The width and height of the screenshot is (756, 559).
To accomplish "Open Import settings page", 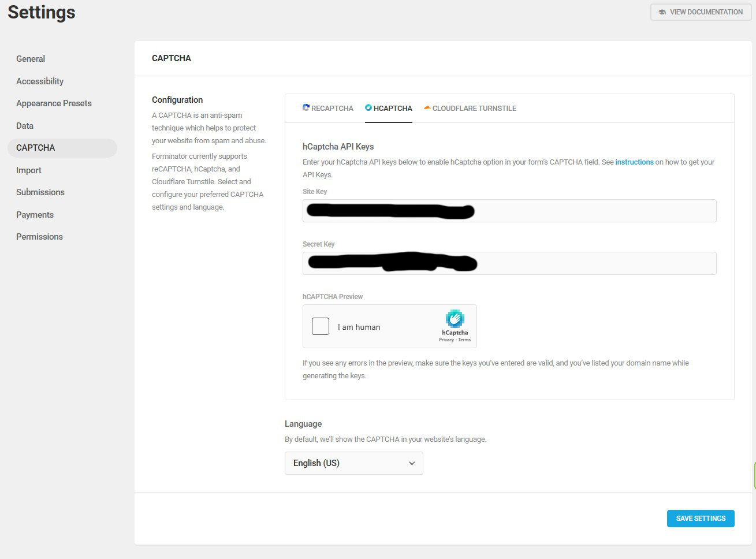I will coord(29,170).
